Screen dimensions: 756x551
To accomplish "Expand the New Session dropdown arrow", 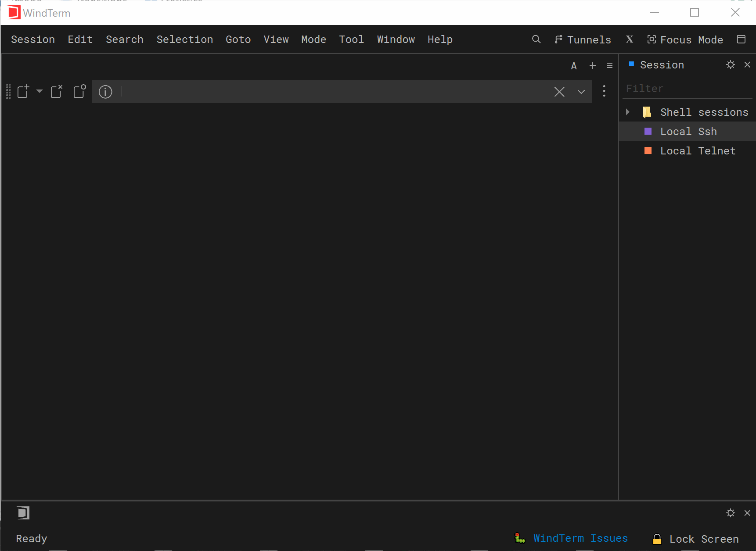I will [x=40, y=91].
